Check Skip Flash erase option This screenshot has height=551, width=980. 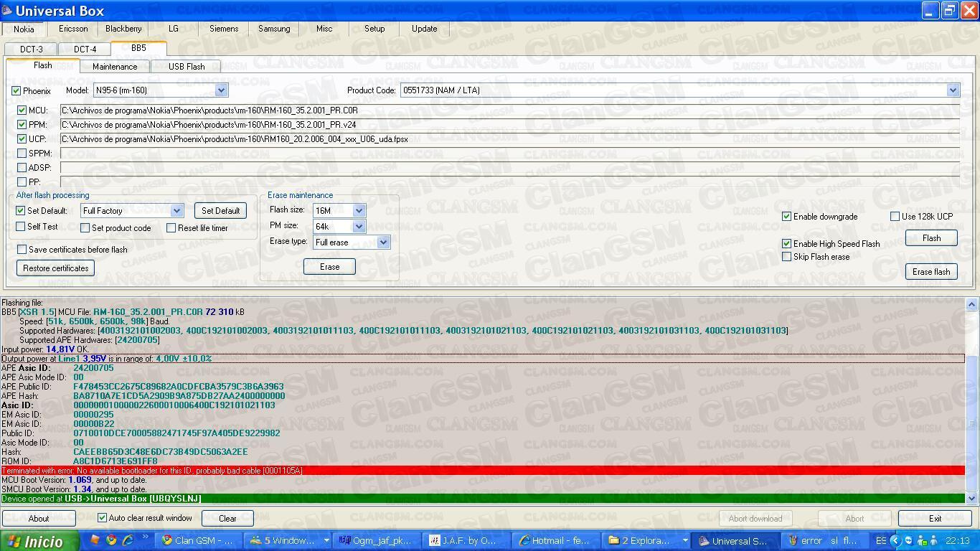(787, 257)
